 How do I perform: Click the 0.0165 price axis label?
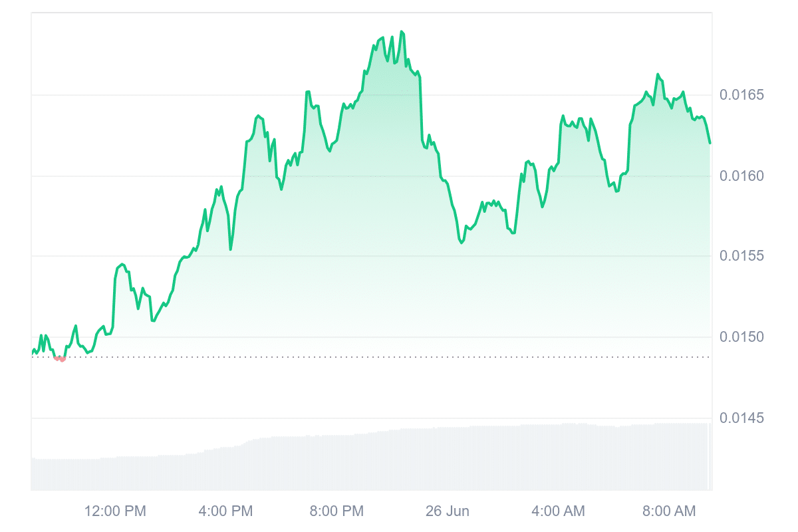741,95
